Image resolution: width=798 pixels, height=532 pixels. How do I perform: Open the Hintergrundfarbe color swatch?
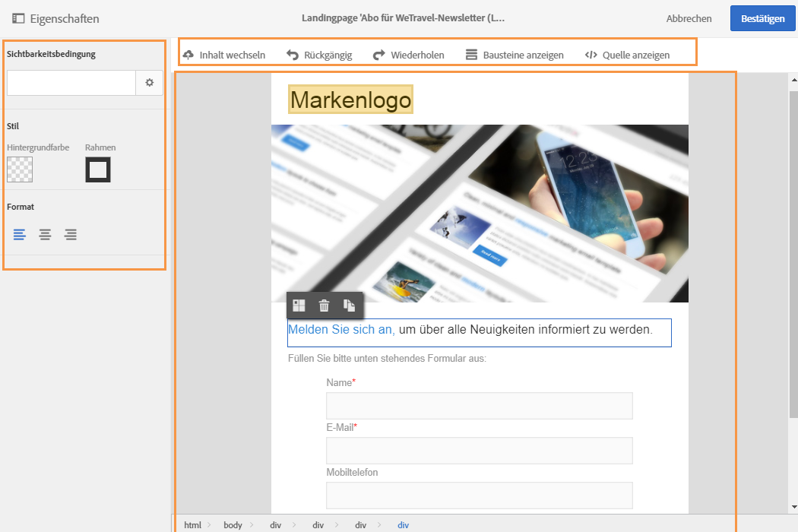20,169
